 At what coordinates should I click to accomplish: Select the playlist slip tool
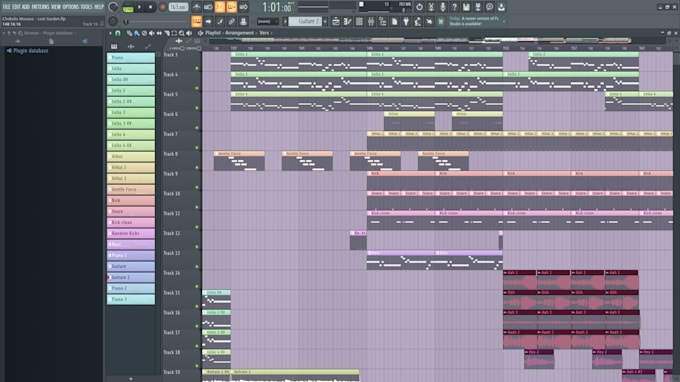click(159, 33)
